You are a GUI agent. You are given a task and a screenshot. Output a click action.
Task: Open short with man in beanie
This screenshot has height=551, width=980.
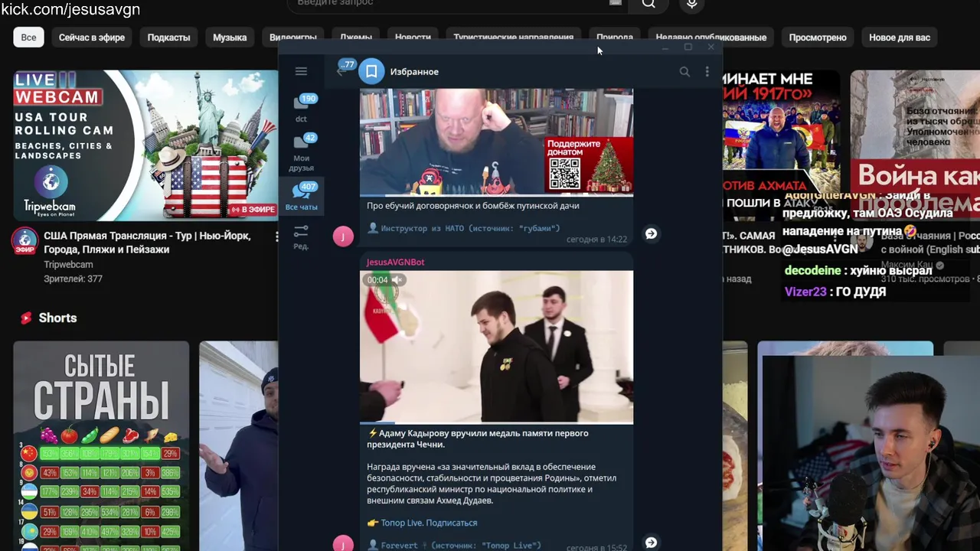point(238,446)
